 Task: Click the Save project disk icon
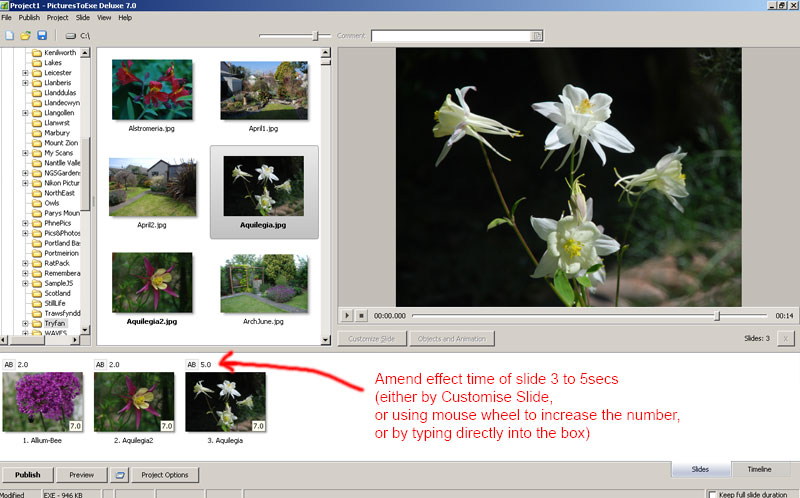41,36
